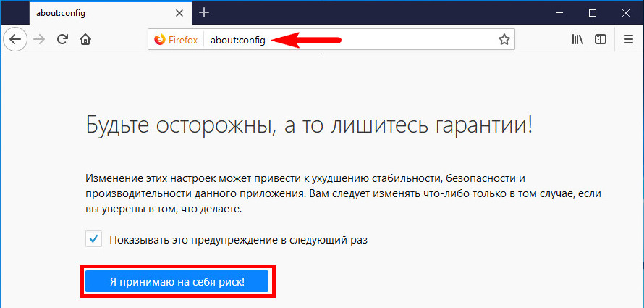Viewport: 644px width, 308px height.
Task: Go back with the back arrow button
Action: (x=15, y=40)
